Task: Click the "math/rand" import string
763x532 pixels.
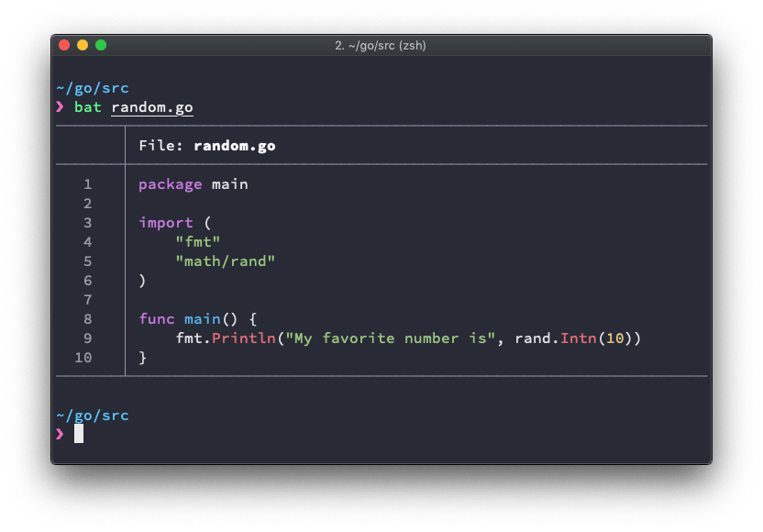Action: (x=226, y=261)
